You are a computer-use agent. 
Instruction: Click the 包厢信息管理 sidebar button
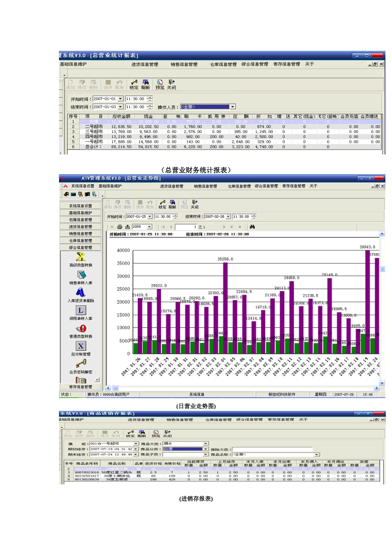[x=80, y=220]
